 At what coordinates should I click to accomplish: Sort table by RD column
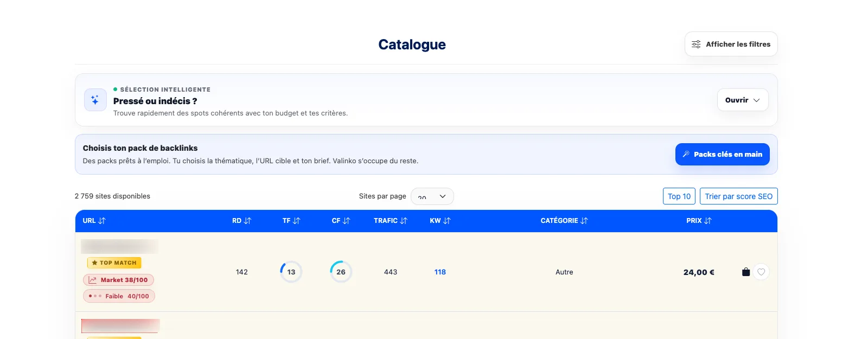[241, 221]
